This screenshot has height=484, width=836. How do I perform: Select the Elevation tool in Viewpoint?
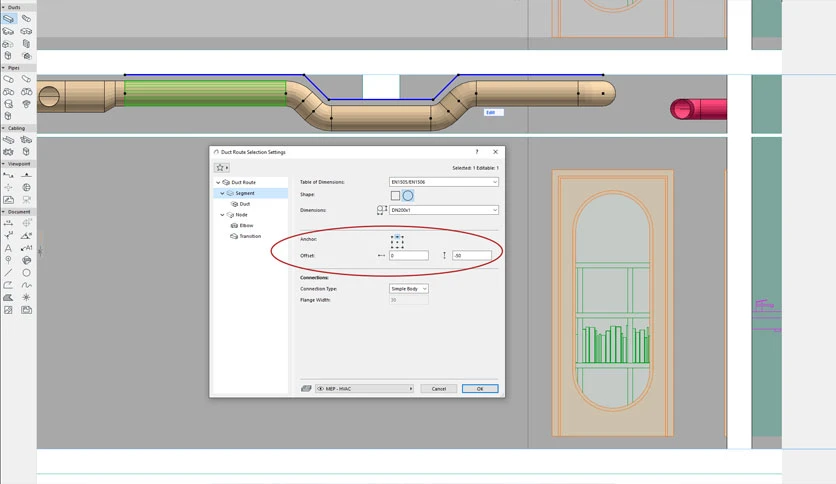click(26, 175)
